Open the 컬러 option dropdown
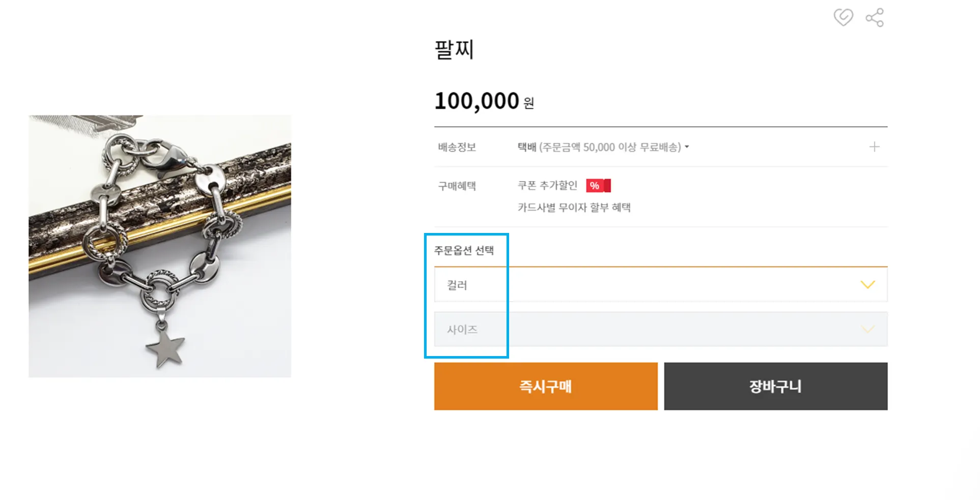Image resolution: width=980 pixels, height=500 pixels. (660, 285)
